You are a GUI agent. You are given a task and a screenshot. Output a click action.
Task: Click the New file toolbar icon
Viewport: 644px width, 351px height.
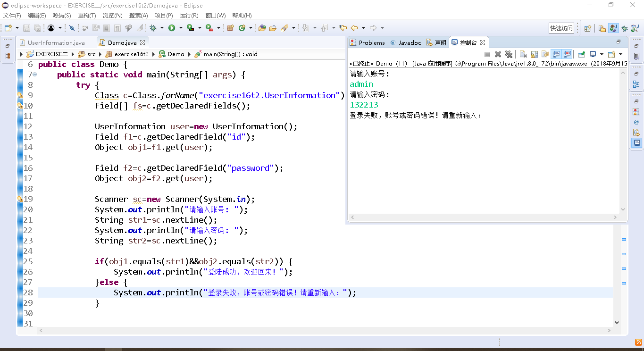(8, 28)
